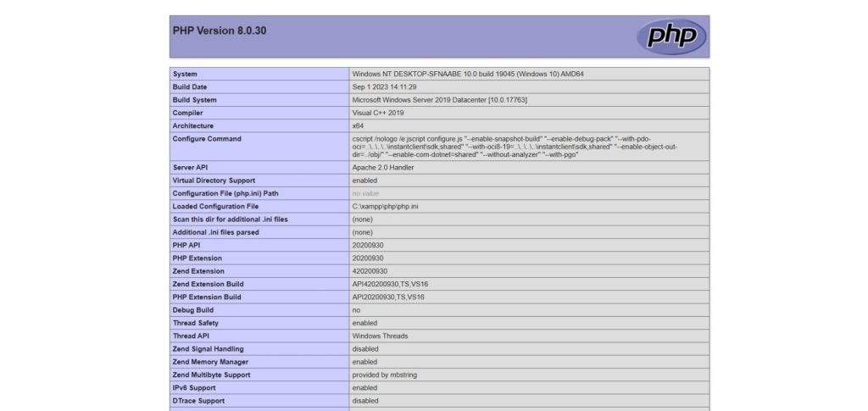This screenshot has height=411, width=868.
Task: Click 'Additional .ini files parsed' label
Action: pyautogui.click(x=215, y=232)
